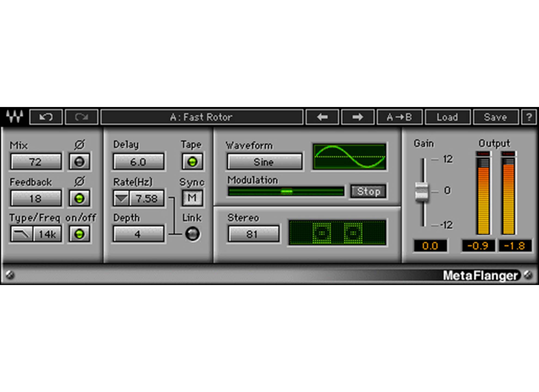Enable the Link button for rate and depth
Viewport: 539px width, 392px height.
[192, 234]
